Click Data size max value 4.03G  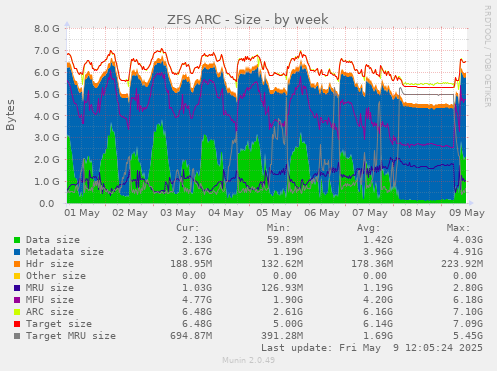click(x=468, y=240)
